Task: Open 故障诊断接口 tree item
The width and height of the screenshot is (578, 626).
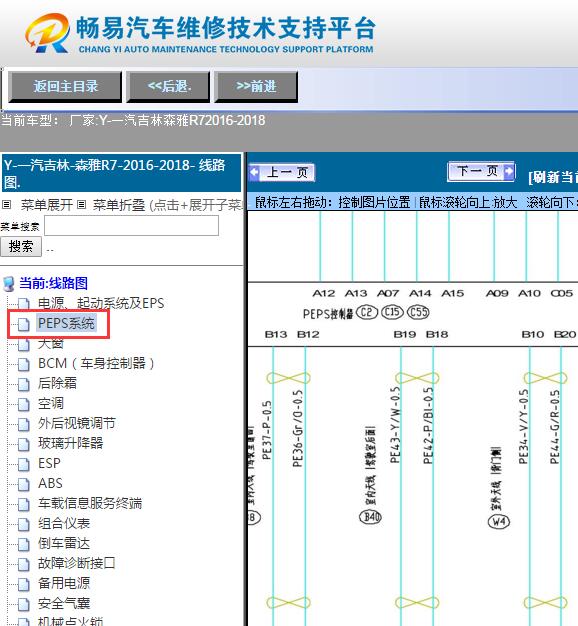Action: coord(77,563)
